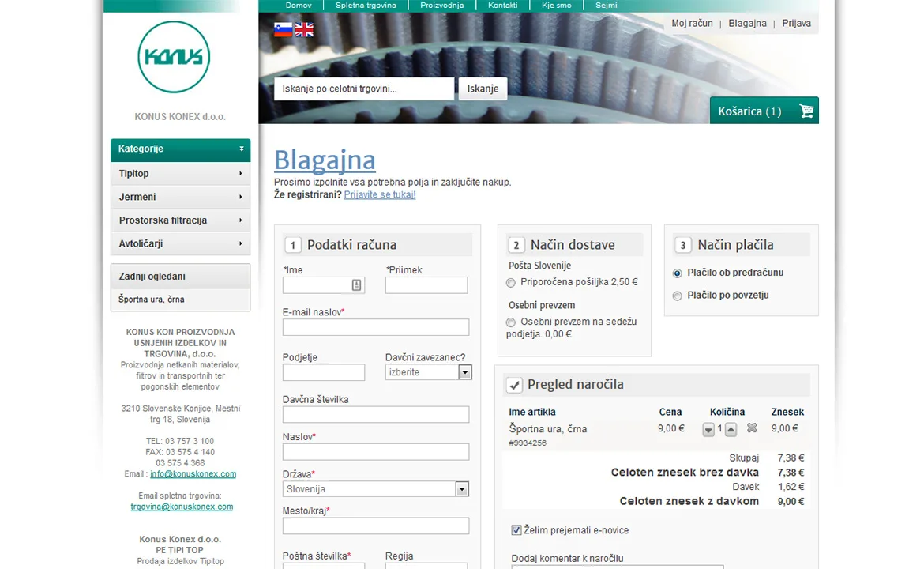The width and height of the screenshot is (924, 569).
Task: Remove Športna ura from order
Action: pyautogui.click(x=752, y=428)
